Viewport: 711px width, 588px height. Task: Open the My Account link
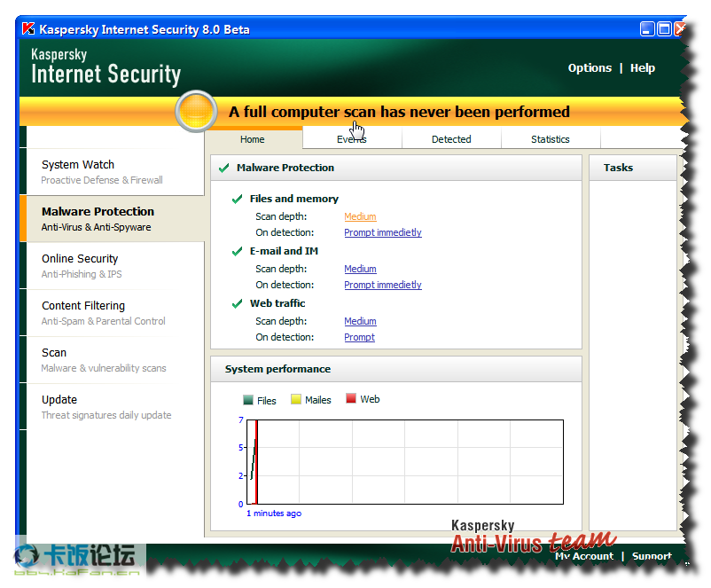point(584,556)
